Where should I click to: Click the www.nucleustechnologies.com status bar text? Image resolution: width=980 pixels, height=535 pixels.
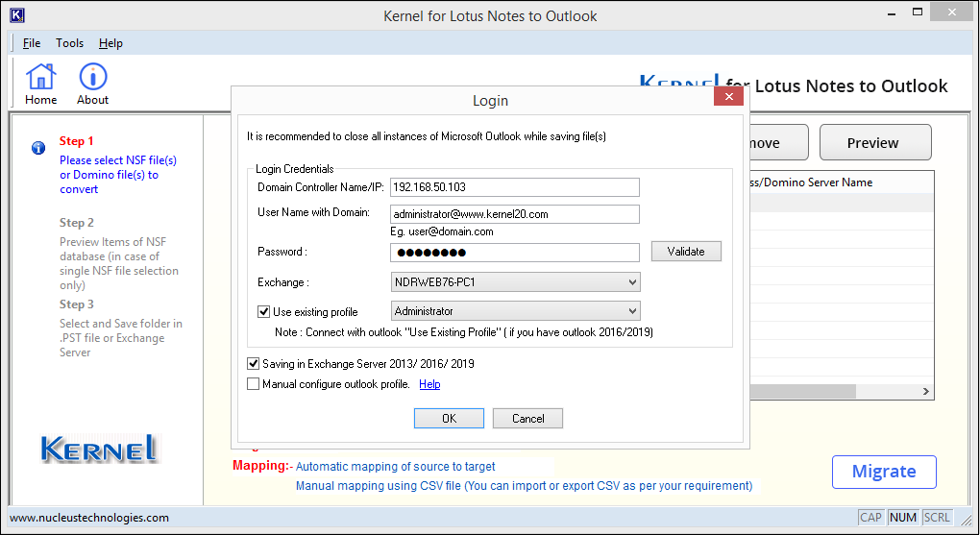(89, 518)
